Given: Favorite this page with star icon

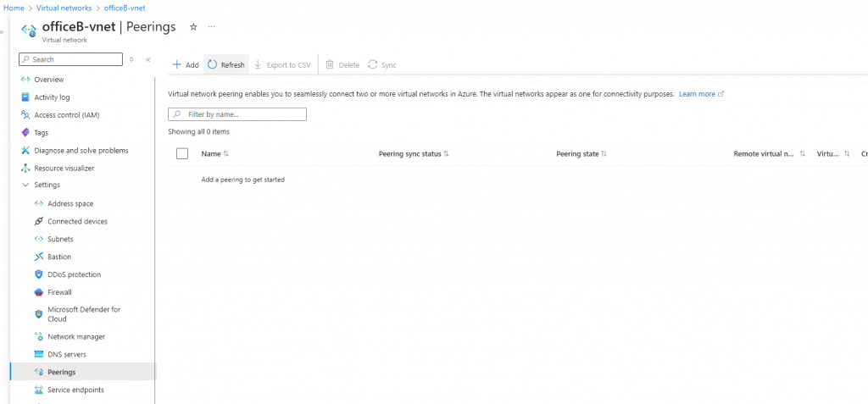Looking at the screenshot, I should point(193,27).
